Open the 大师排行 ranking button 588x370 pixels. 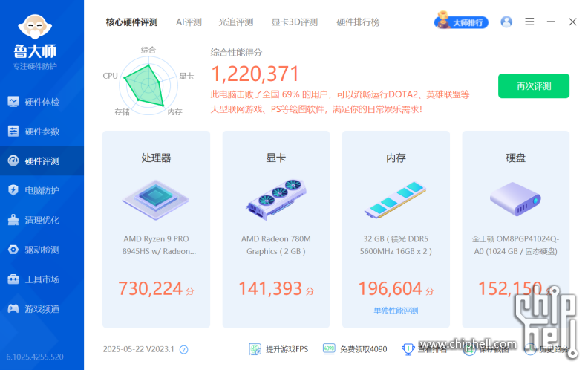tap(462, 22)
